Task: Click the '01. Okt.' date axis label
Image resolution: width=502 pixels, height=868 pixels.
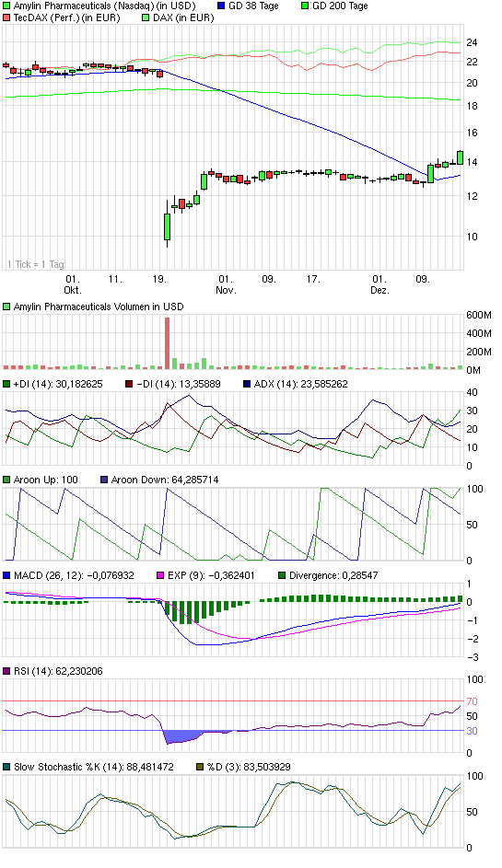Action: point(73,284)
